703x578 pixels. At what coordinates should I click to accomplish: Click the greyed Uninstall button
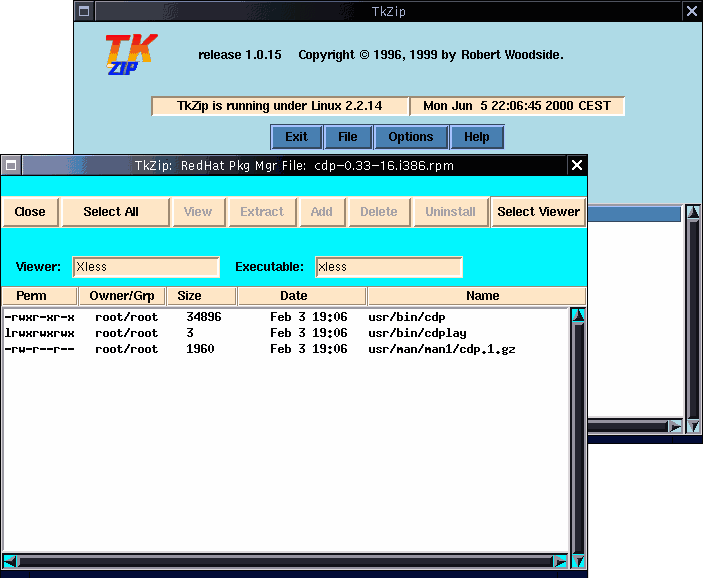[450, 212]
